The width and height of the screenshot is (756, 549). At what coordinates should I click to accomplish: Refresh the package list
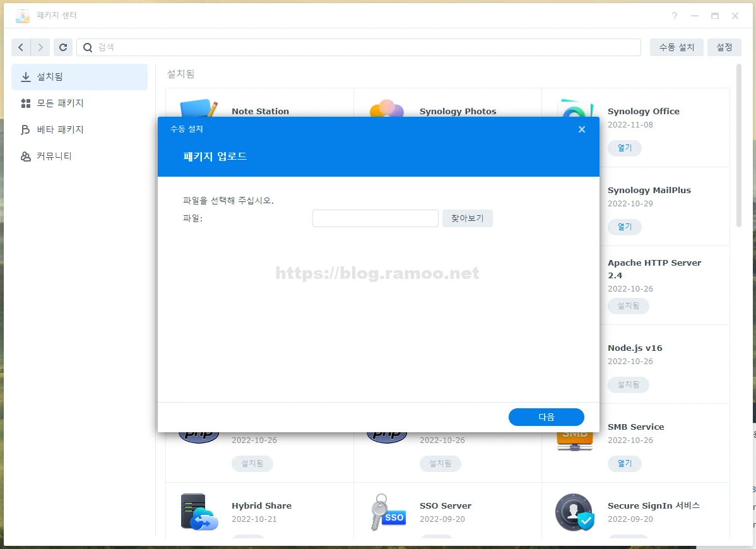(x=63, y=47)
